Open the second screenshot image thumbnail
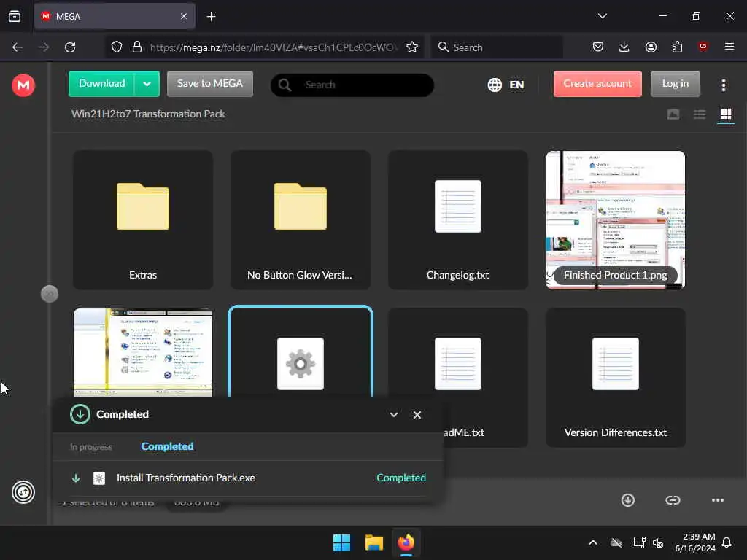The width and height of the screenshot is (747, 560). tap(142, 352)
